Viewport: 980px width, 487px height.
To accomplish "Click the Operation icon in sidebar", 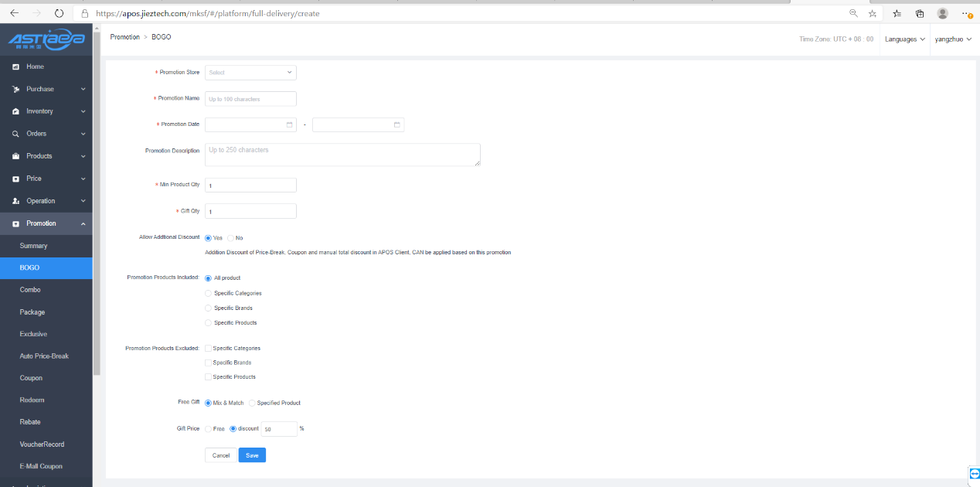I will click(15, 201).
